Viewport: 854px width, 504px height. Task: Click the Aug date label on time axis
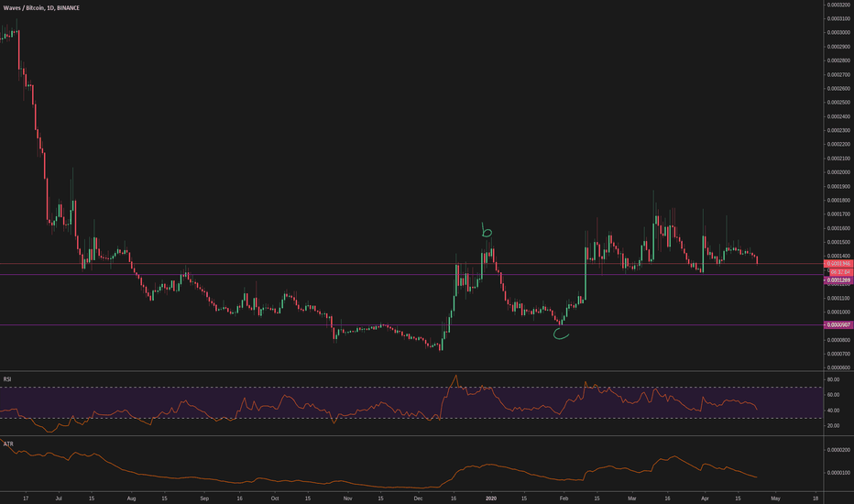coord(131,498)
